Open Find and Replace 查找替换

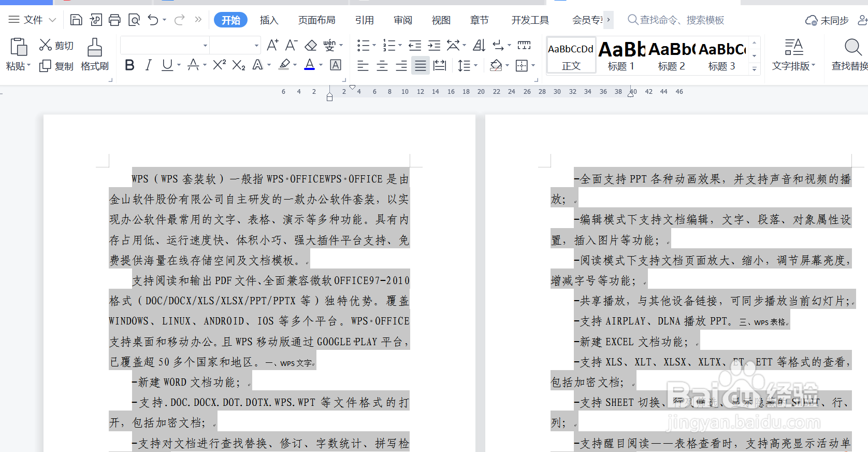[x=851, y=54]
